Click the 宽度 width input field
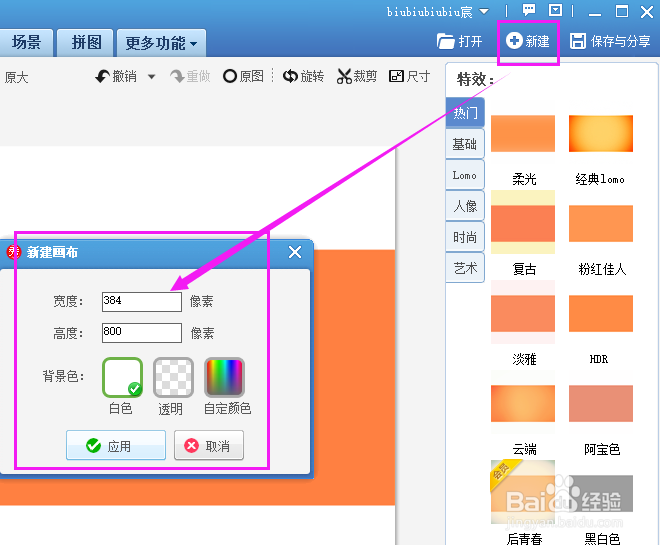This screenshot has width=660, height=545. [x=142, y=301]
